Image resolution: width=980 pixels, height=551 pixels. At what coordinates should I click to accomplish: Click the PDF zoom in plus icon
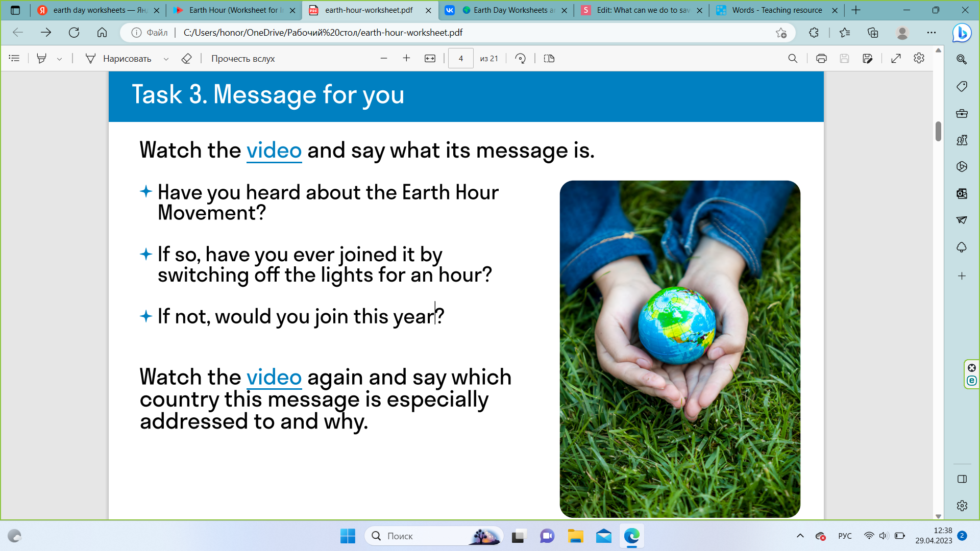point(406,59)
